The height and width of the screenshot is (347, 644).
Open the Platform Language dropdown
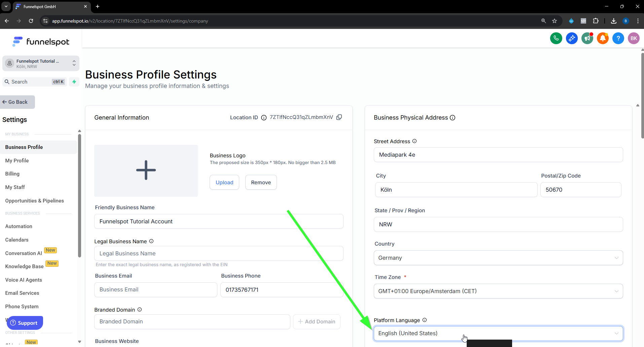tap(498, 333)
